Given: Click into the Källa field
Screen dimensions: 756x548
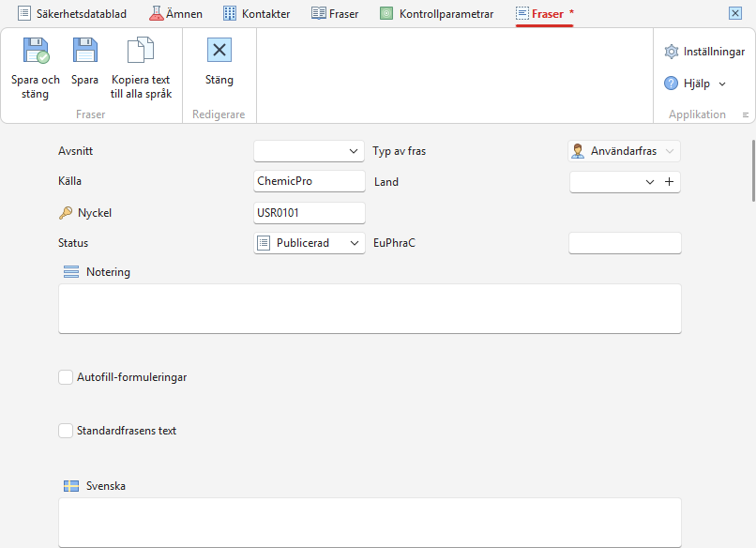Looking at the screenshot, I should [309, 181].
